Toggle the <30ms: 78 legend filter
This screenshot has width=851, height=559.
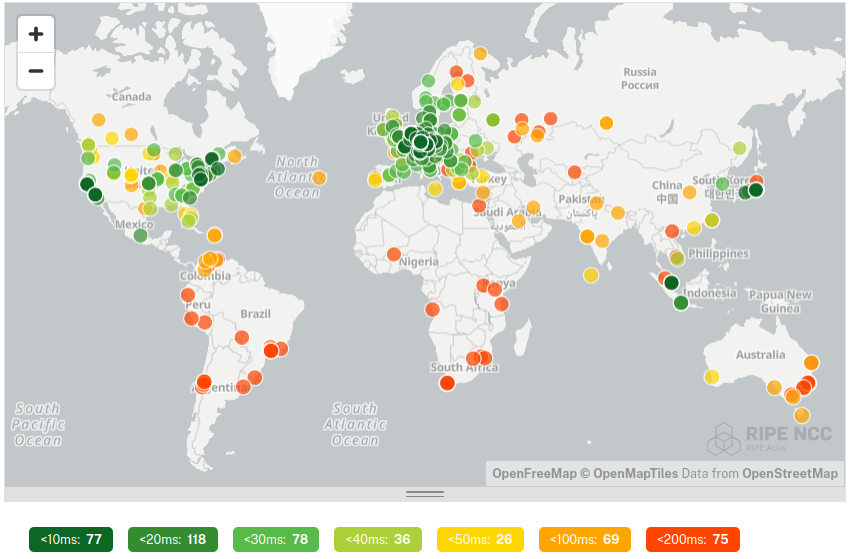[276, 540]
